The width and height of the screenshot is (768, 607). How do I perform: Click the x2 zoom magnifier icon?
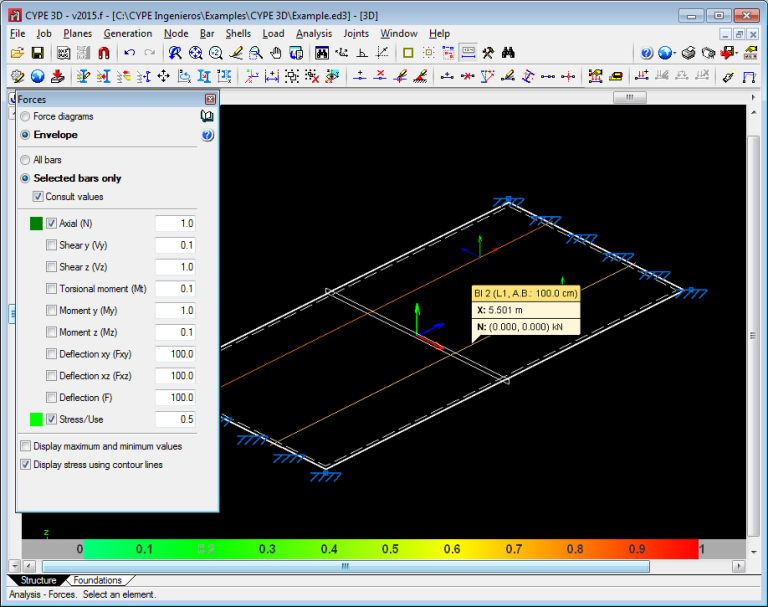(216, 53)
